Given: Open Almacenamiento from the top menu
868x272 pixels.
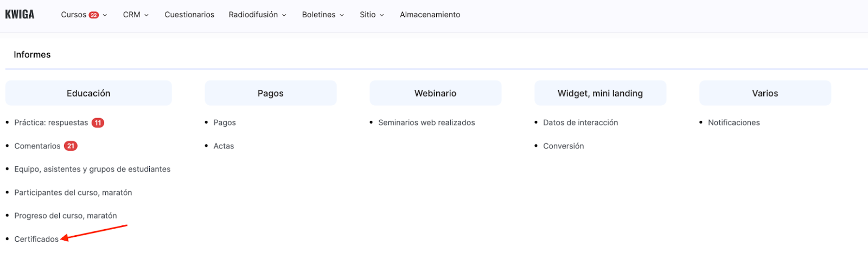Looking at the screenshot, I should (430, 15).
